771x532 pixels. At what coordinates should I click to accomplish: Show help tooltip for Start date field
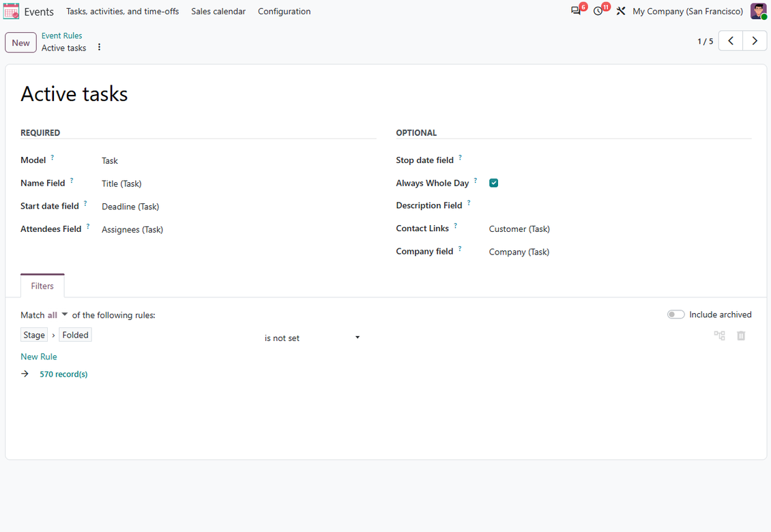pyautogui.click(x=85, y=203)
